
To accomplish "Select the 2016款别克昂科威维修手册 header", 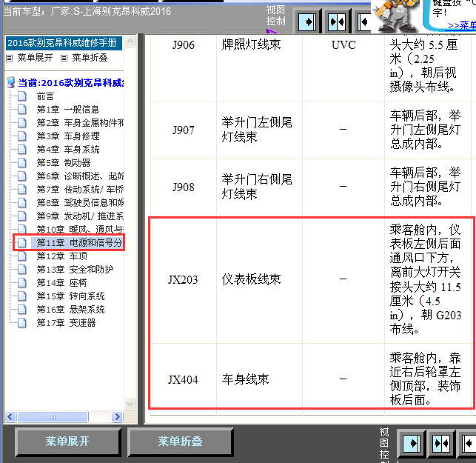I will point(64,43).
